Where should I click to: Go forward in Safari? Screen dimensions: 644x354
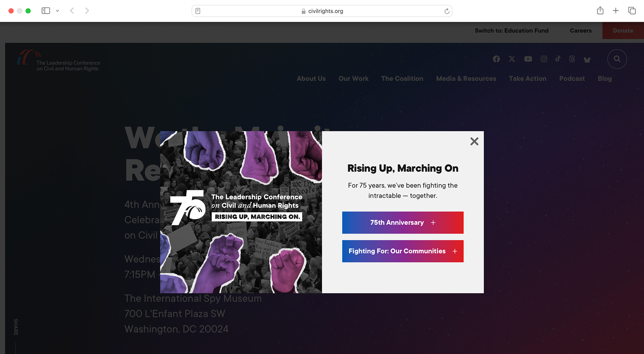click(87, 11)
